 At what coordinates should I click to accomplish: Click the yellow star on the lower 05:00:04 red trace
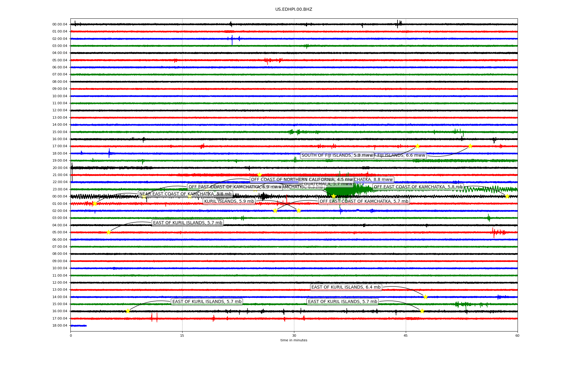108,232
